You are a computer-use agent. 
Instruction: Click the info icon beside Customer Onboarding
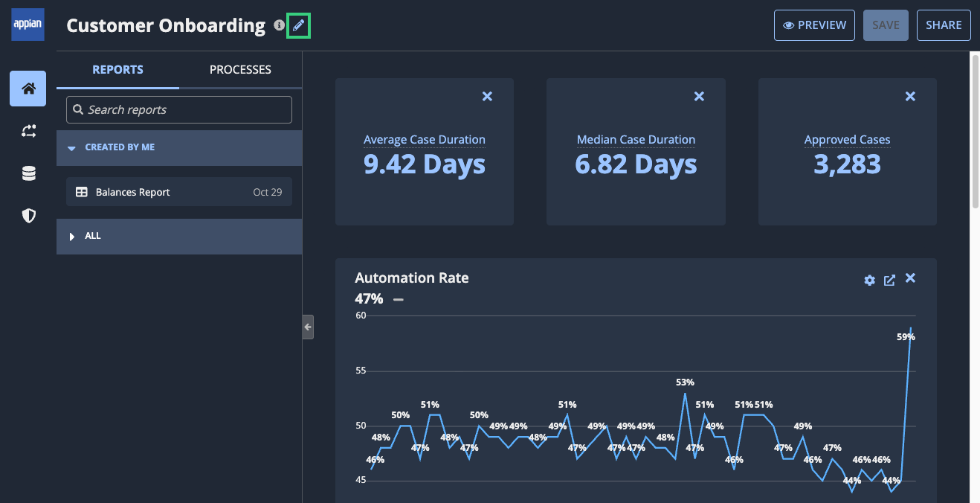click(279, 25)
